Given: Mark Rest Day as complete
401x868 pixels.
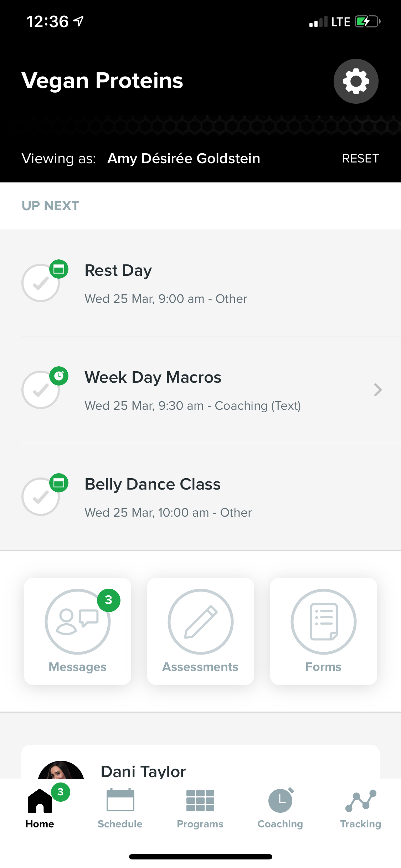Looking at the screenshot, I should 41,283.
